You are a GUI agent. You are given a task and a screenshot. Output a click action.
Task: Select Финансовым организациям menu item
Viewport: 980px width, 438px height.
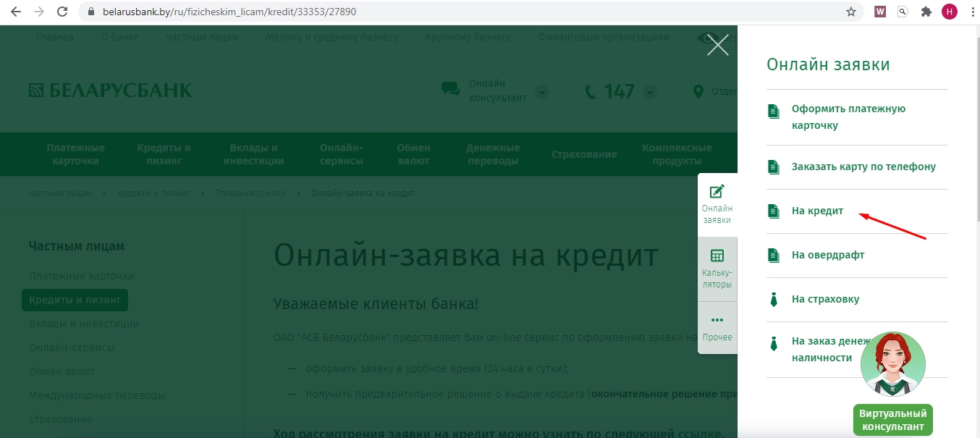coord(604,37)
